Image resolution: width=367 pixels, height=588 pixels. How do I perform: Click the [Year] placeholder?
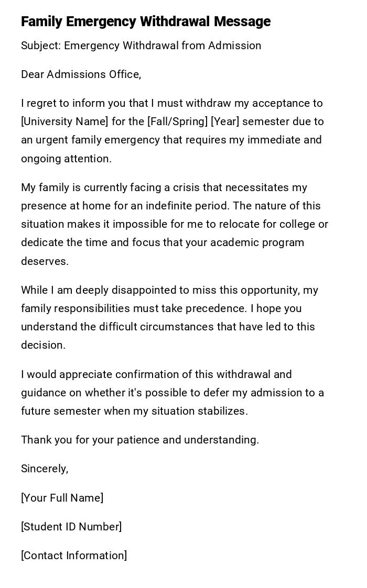(x=225, y=121)
